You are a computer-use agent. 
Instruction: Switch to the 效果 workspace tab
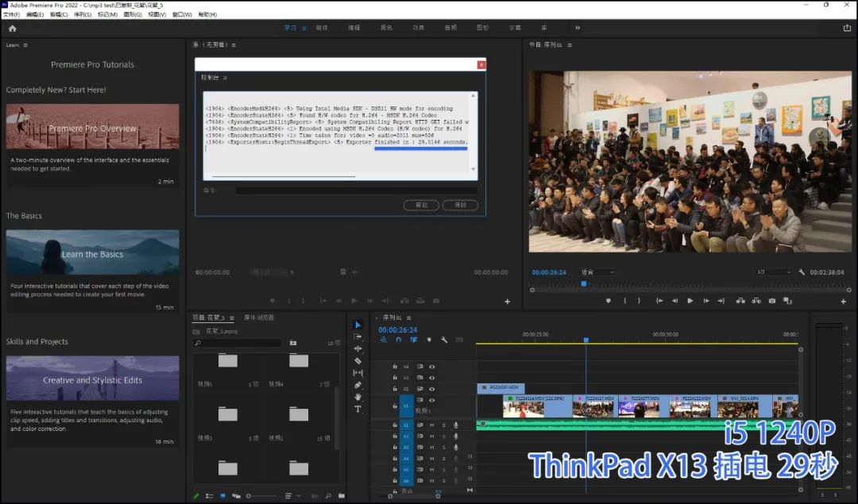pyautogui.click(x=419, y=26)
